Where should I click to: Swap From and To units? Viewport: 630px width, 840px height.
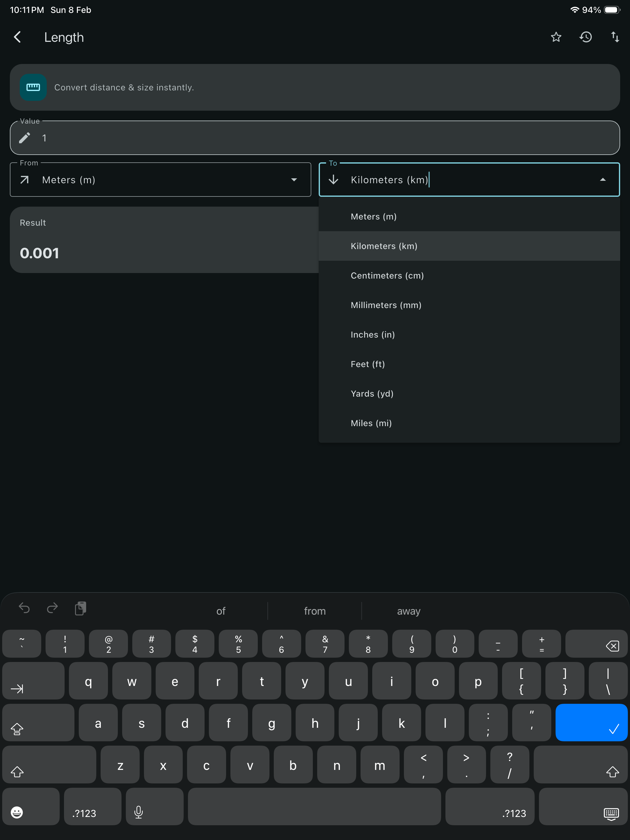[x=615, y=37]
